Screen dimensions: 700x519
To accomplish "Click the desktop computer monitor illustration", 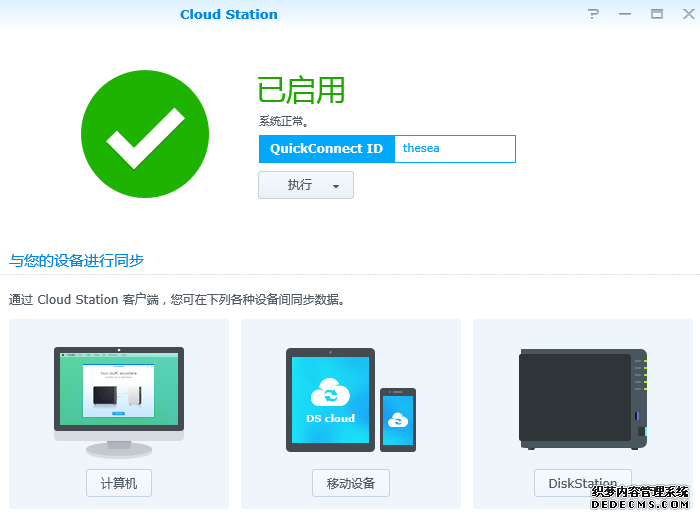I will click(x=119, y=402).
